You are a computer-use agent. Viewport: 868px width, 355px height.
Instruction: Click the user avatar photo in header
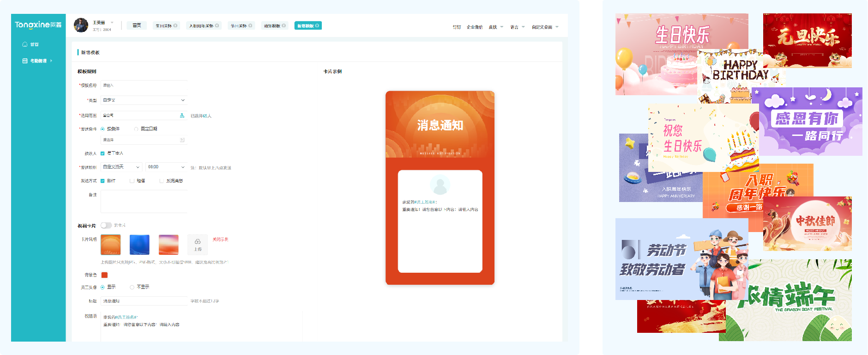pyautogui.click(x=81, y=25)
